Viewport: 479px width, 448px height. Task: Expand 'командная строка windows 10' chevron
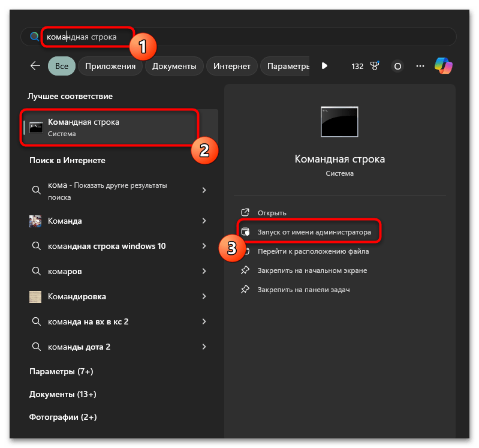coord(204,246)
